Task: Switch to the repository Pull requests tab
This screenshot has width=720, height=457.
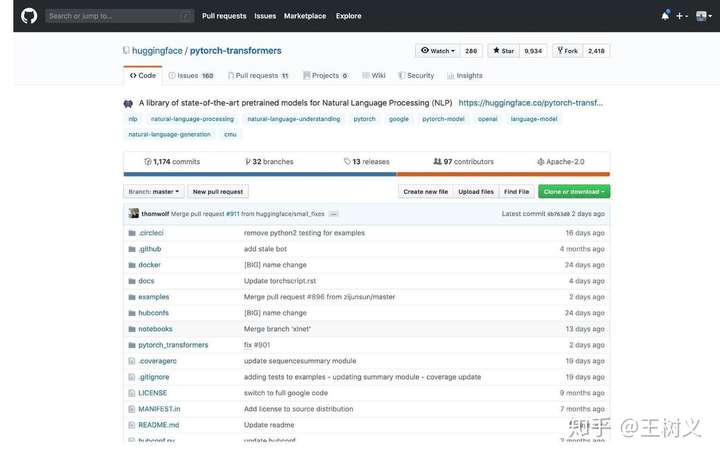Action: click(259, 75)
